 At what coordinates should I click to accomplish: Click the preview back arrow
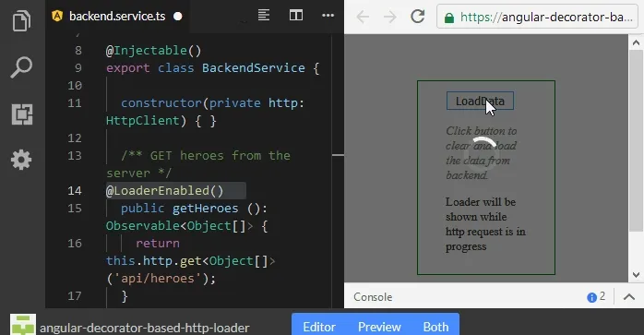point(364,17)
